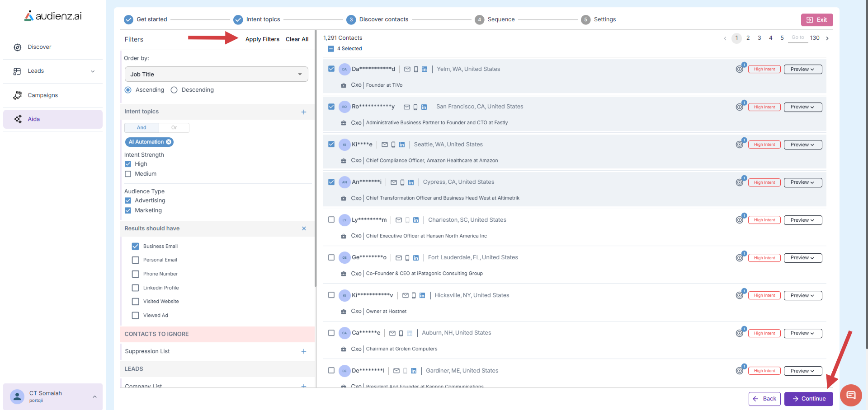Click Apply Filters
The image size is (868, 410).
coord(262,39)
